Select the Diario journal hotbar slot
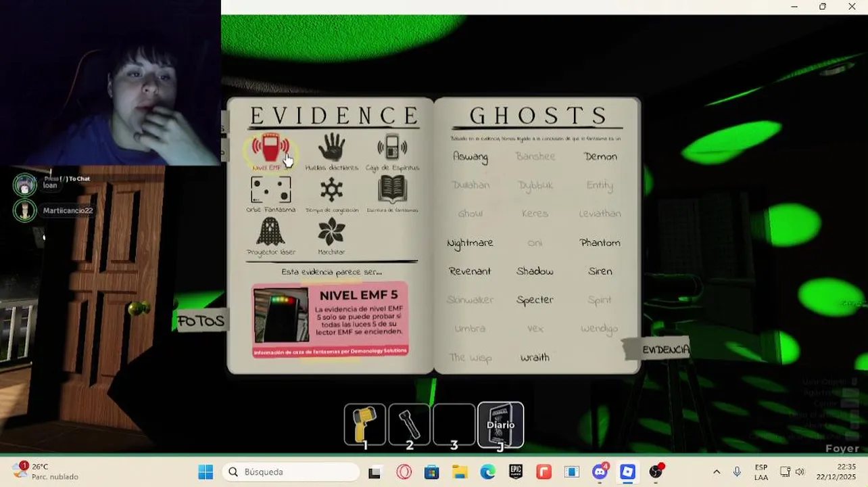The height and width of the screenshot is (487, 868). (500, 425)
